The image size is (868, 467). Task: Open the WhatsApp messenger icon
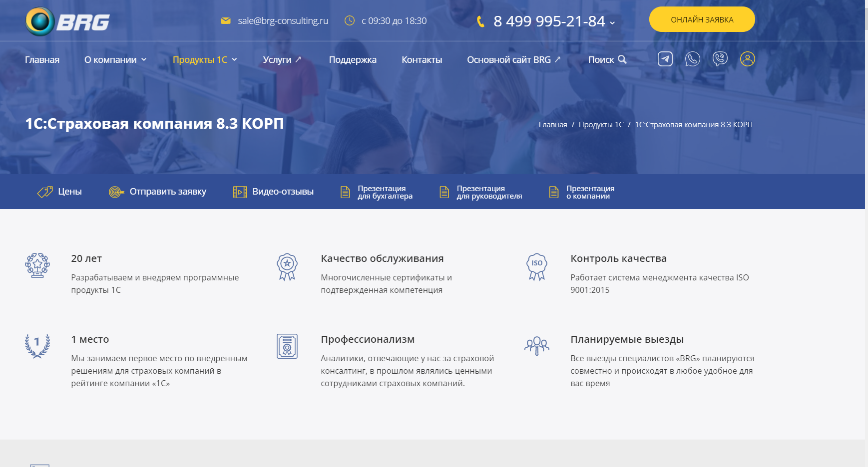coord(692,59)
